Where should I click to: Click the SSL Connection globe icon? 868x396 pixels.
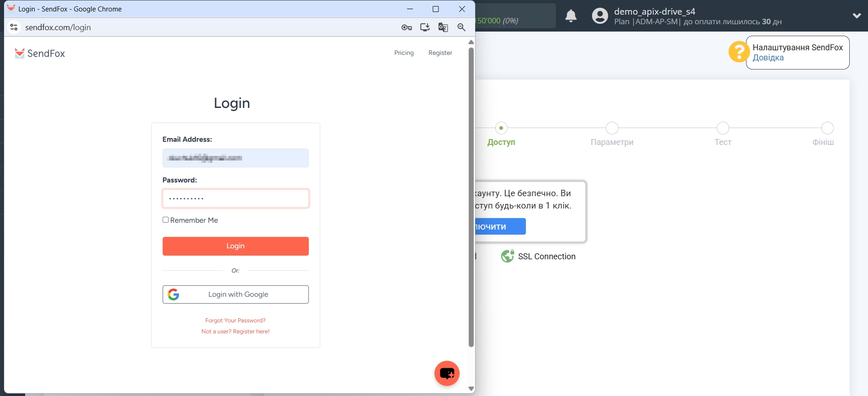pos(508,256)
